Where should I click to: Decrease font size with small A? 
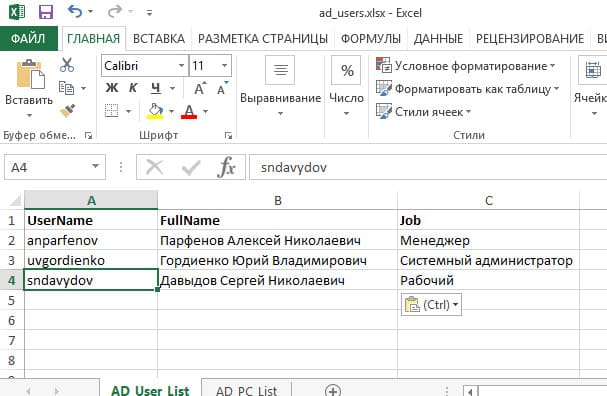point(222,88)
